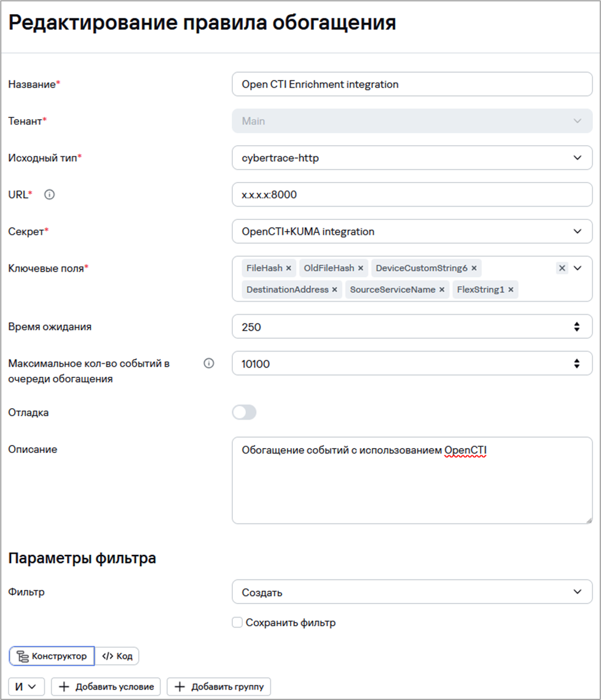The width and height of the screenshot is (601, 700).
Task: Click the Добавить условие button
Action: (x=106, y=686)
